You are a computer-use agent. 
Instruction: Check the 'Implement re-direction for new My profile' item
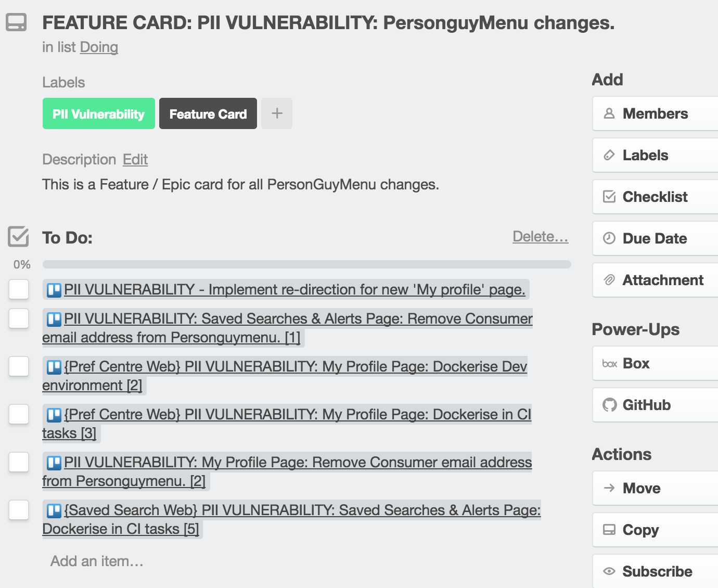pos(19,289)
